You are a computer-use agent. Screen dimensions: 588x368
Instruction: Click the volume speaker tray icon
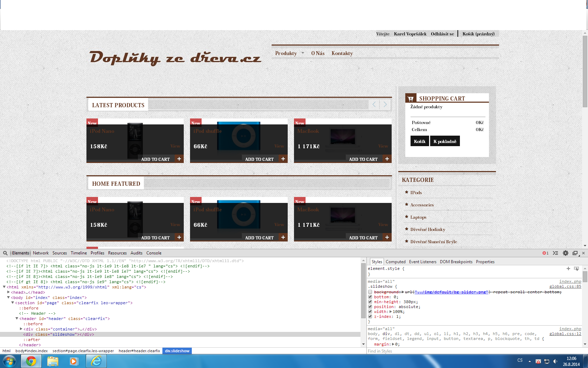[x=555, y=361]
